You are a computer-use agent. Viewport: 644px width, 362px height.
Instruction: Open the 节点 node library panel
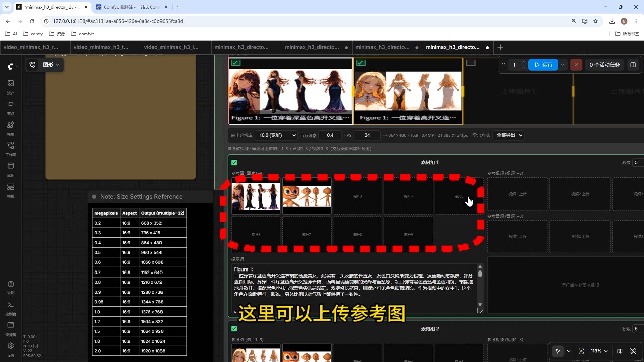point(11,107)
